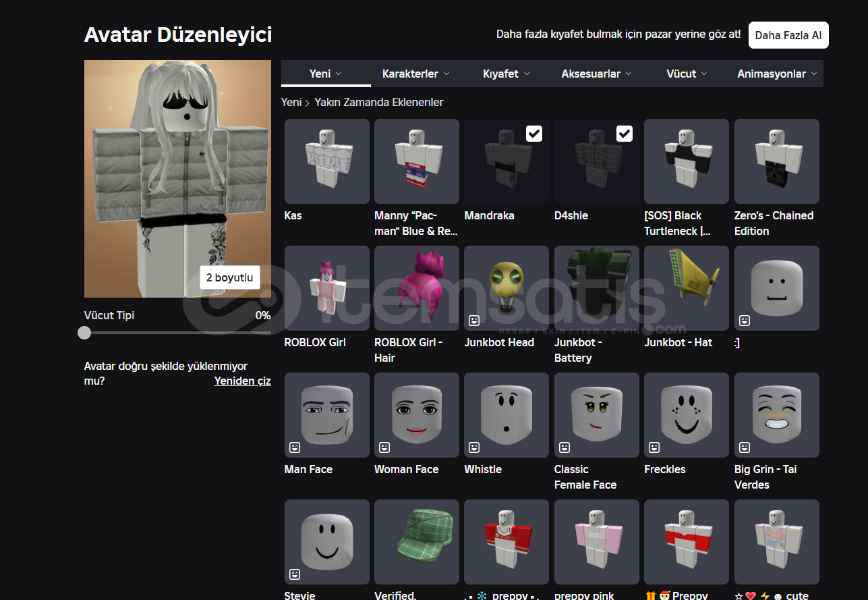Click the Yeni breadcrumb link
The image size is (868, 600).
(x=291, y=103)
